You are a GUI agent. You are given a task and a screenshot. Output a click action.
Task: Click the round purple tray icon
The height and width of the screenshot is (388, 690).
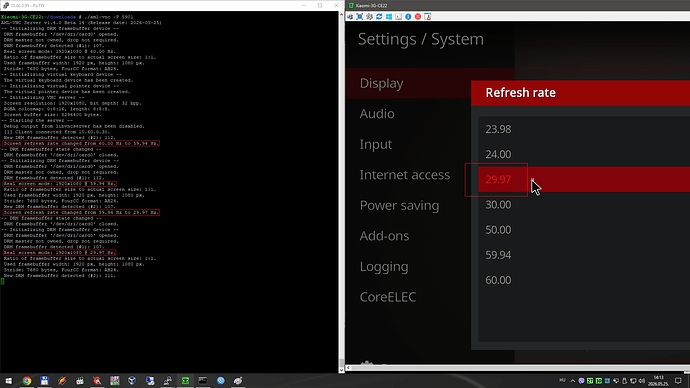(581, 381)
